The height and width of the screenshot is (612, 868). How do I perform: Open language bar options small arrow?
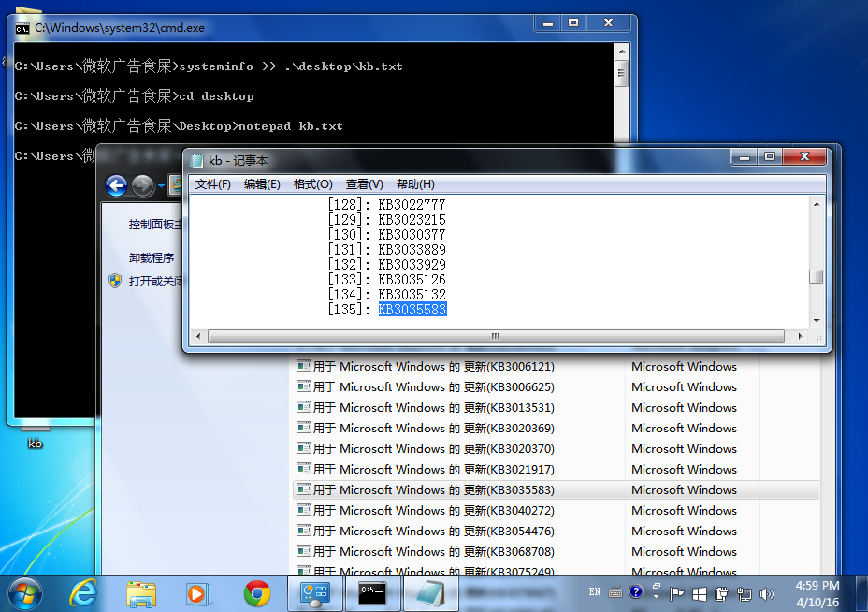[x=656, y=596]
